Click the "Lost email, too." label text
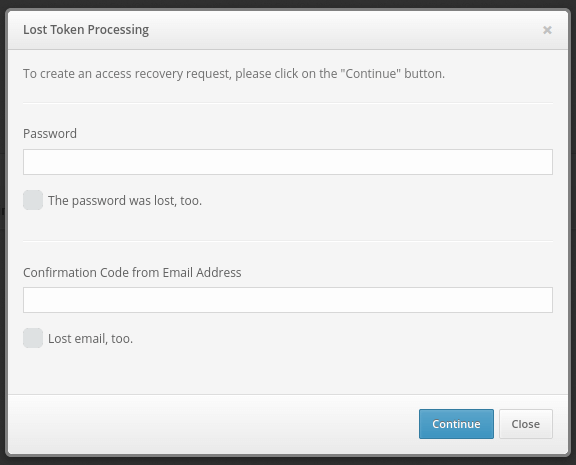 point(90,339)
